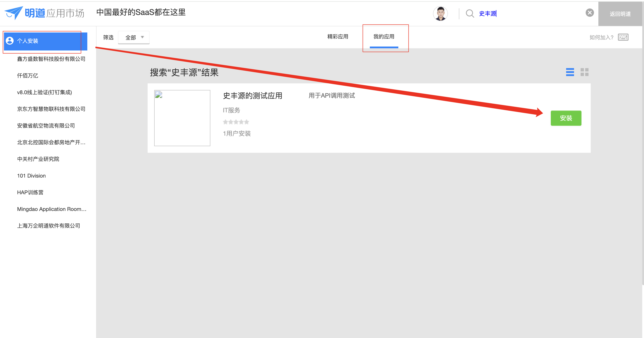Clear search with the X icon
This screenshot has width=644, height=338.
(x=590, y=13)
